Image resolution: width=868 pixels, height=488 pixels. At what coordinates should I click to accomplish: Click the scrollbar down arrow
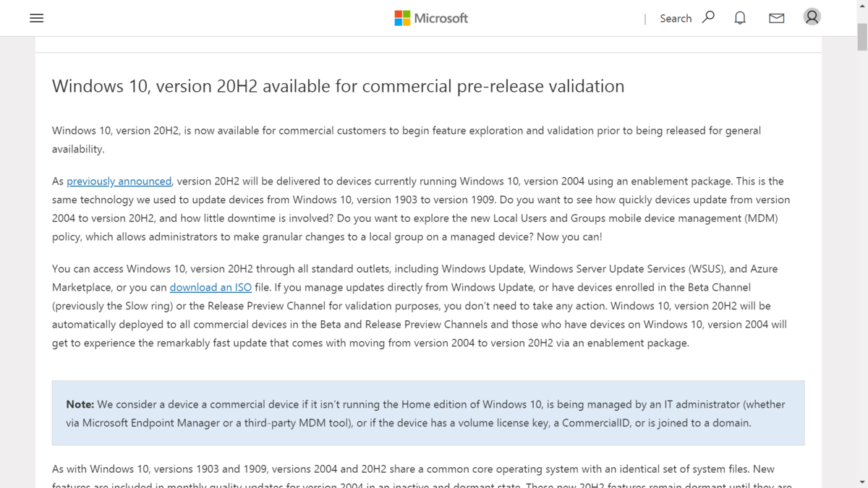click(862, 481)
